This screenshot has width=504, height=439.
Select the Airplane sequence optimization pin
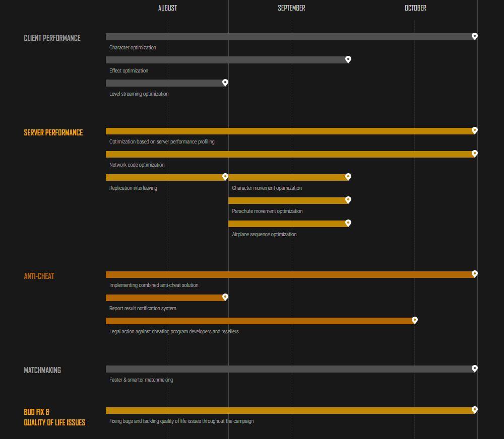click(348, 223)
